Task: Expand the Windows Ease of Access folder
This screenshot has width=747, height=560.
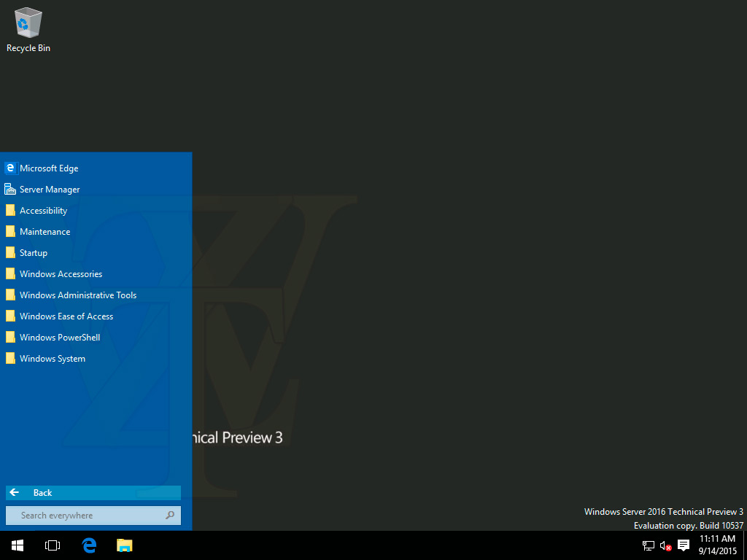Action: pyautogui.click(x=66, y=316)
